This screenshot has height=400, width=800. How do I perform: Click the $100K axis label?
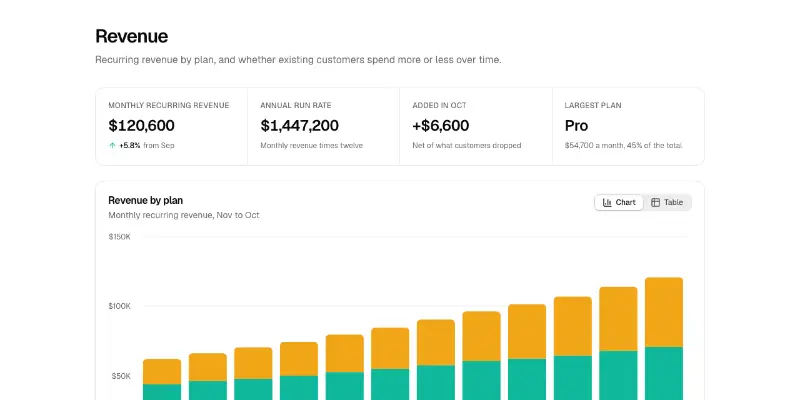click(119, 306)
